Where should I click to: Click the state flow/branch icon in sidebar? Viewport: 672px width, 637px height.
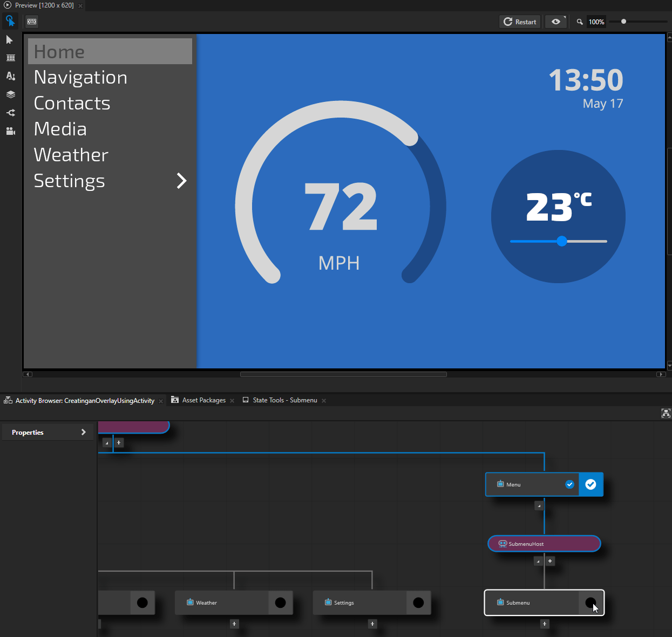(x=10, y=113)
